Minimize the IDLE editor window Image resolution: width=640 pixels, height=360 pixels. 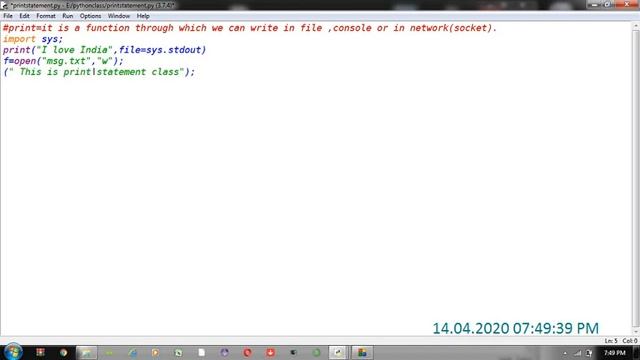[x=595, y=4]
